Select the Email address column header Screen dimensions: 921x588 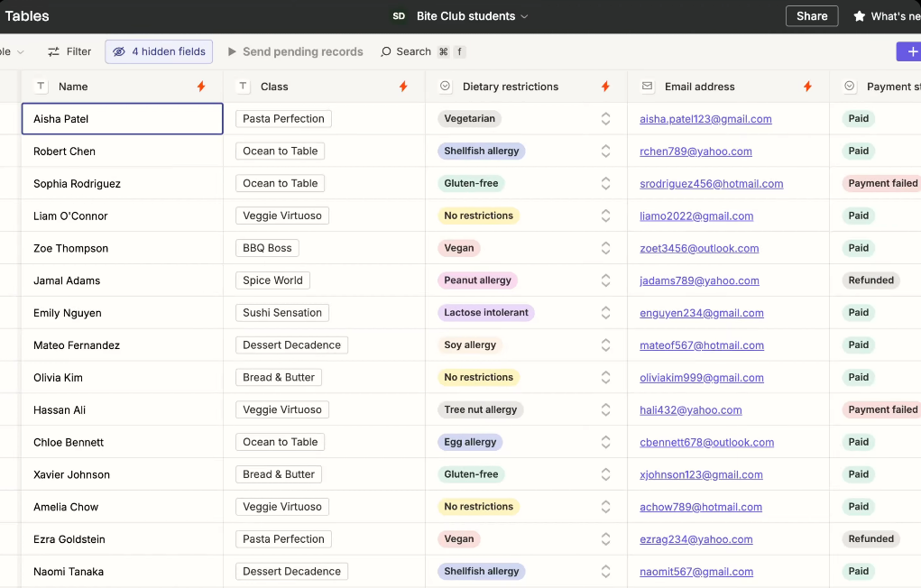coord(728,87)
